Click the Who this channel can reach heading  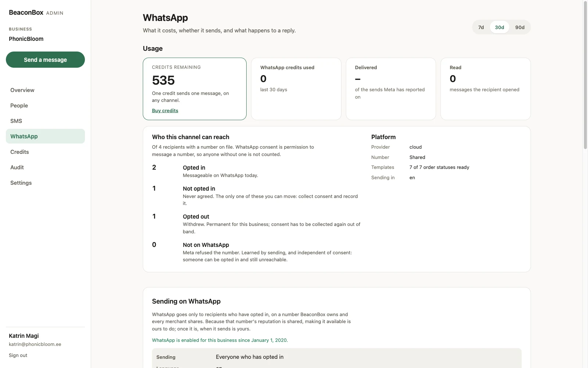coord(191,137)
